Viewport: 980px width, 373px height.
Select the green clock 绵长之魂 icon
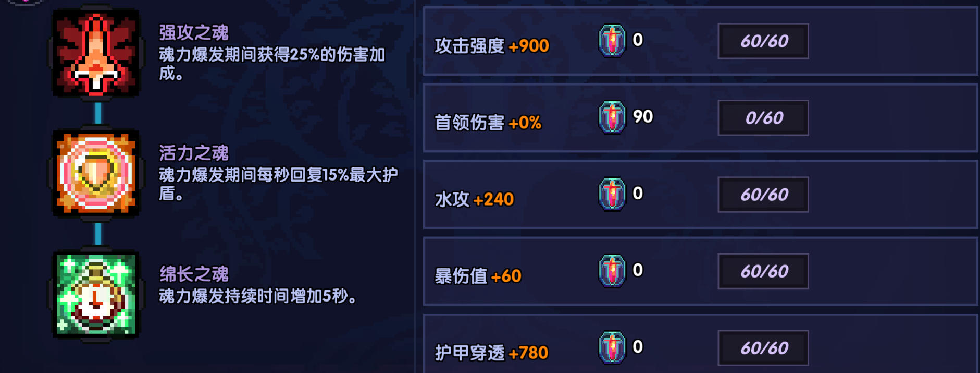[96, 294]
